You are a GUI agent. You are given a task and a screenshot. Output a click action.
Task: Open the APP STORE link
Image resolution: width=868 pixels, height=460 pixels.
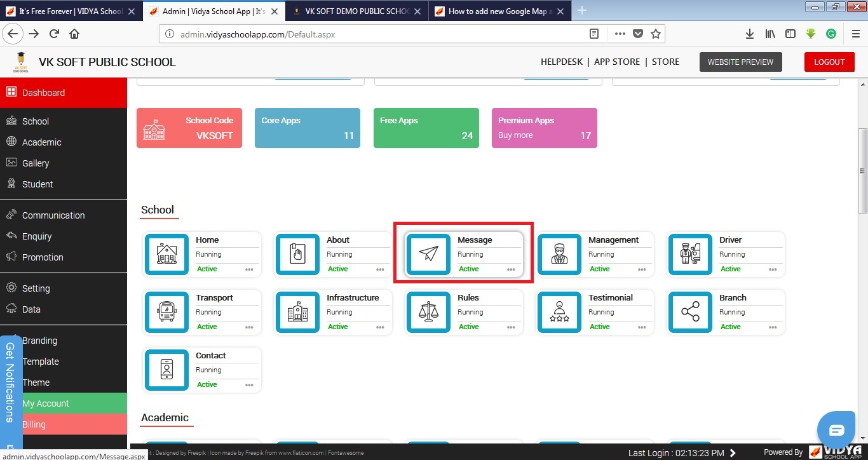(617, 62)
